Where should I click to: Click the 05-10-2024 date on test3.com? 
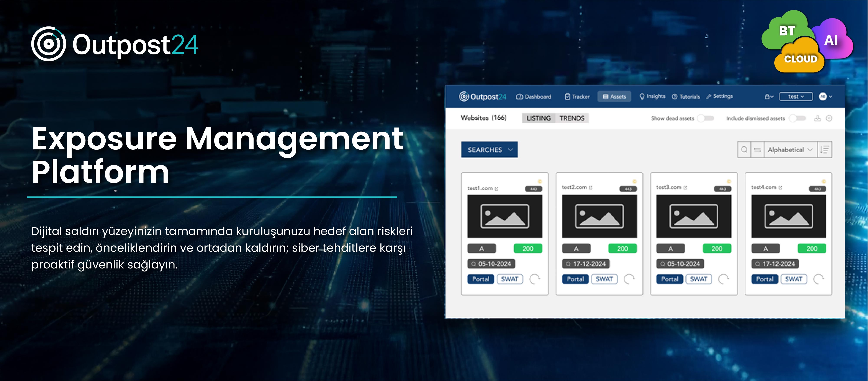680,264
